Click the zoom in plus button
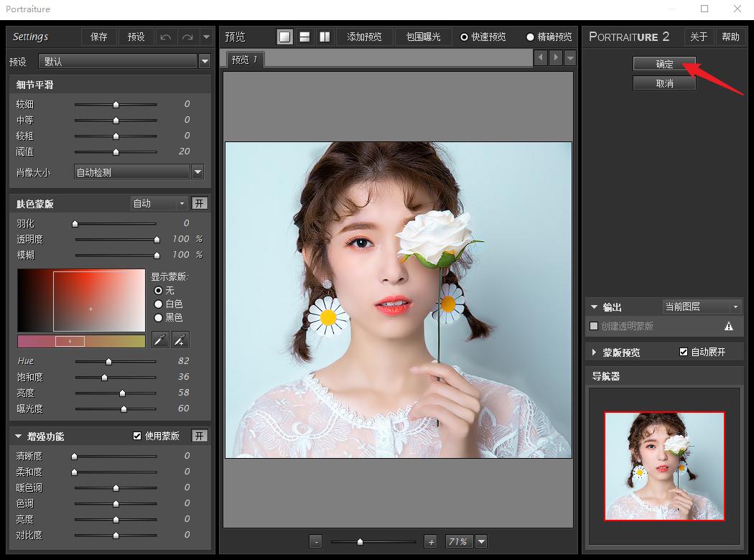Screen dimensions: 754x560 (x=430, y=542)
